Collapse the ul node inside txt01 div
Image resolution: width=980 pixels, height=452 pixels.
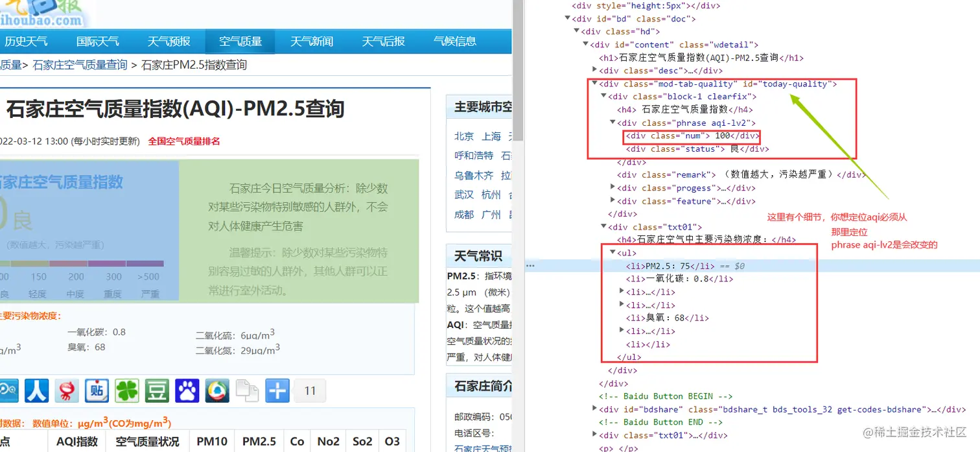(613, 252)
